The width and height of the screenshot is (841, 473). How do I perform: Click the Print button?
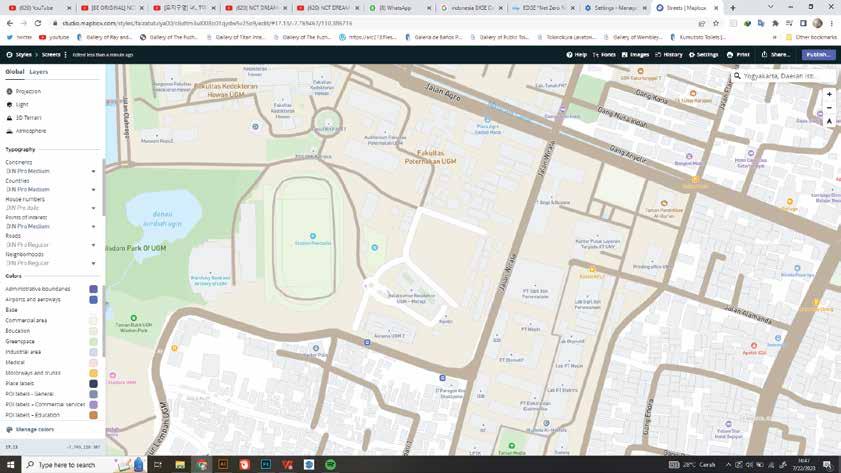click(x=739, y=55)
